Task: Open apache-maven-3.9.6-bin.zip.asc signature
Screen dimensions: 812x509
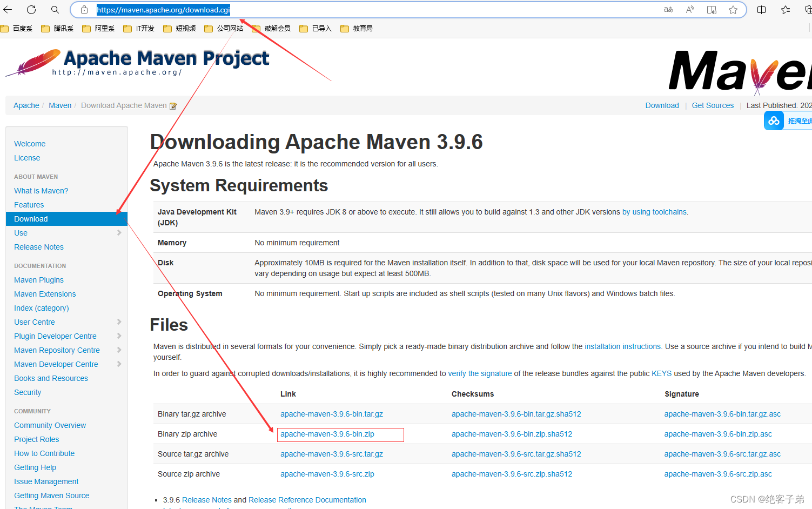Action: (x=718, y=434)
